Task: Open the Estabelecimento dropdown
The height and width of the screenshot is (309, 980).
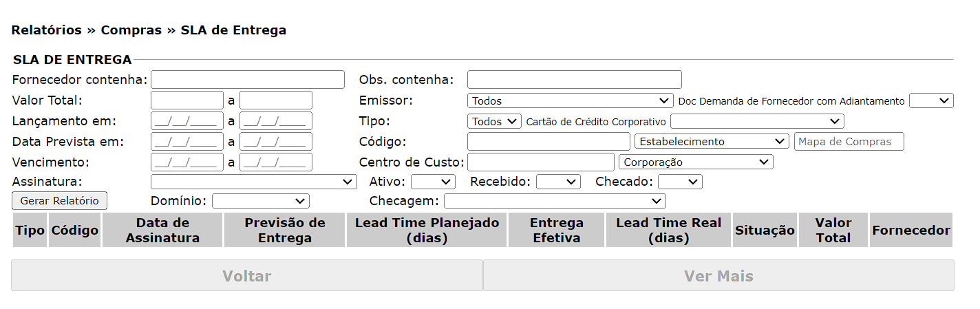Action: (711, 142)
